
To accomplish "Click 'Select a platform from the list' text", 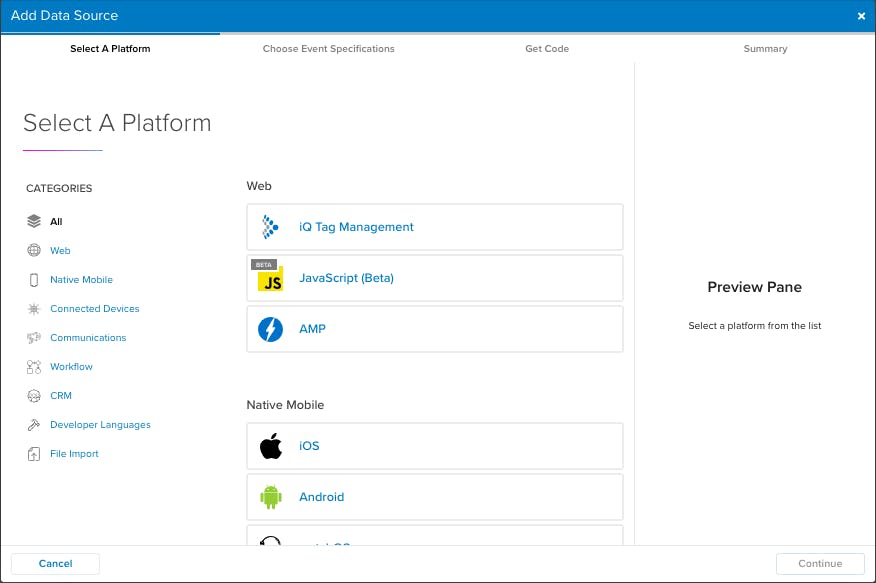I will point(754,326).
